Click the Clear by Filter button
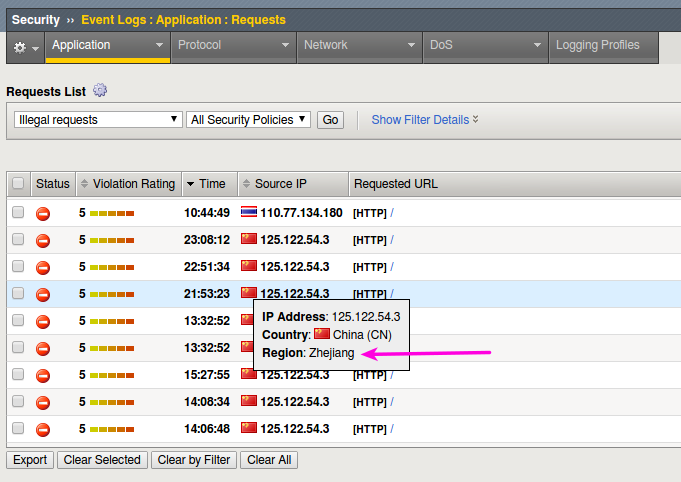The image size is (681, 482). 194,460
